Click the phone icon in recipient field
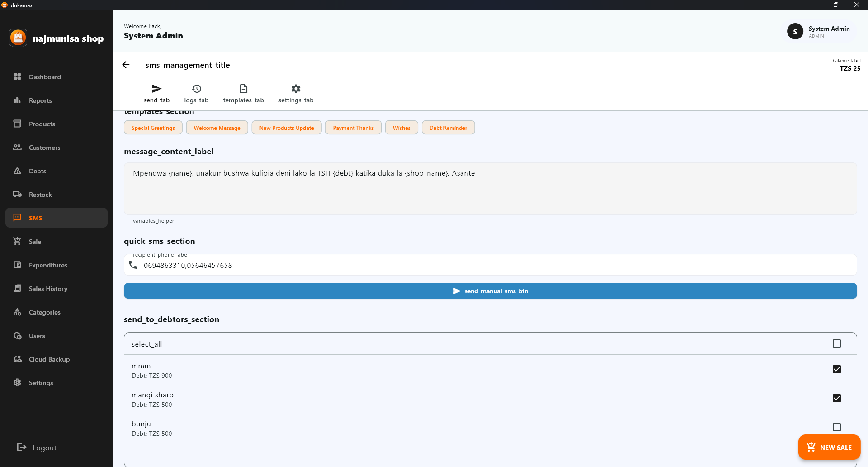Image resolution: width=868 pixels, height=467 pixels. coord(133,265)
